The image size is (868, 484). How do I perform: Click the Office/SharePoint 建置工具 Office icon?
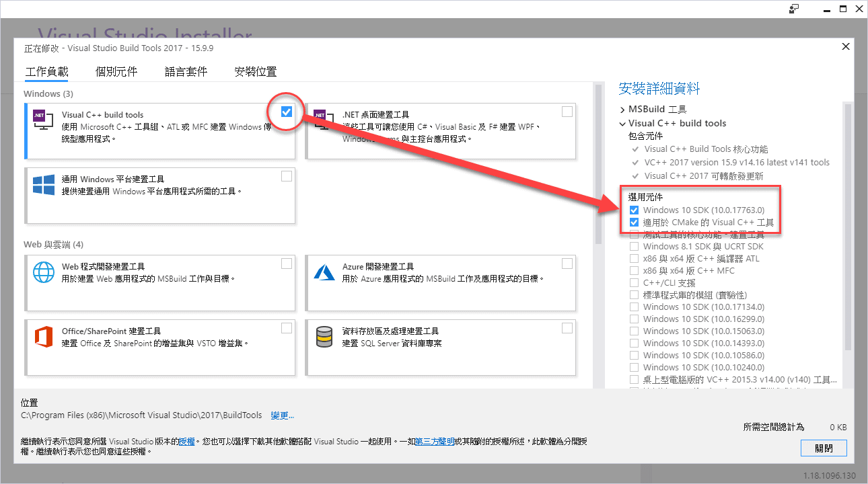click(44, 337)
